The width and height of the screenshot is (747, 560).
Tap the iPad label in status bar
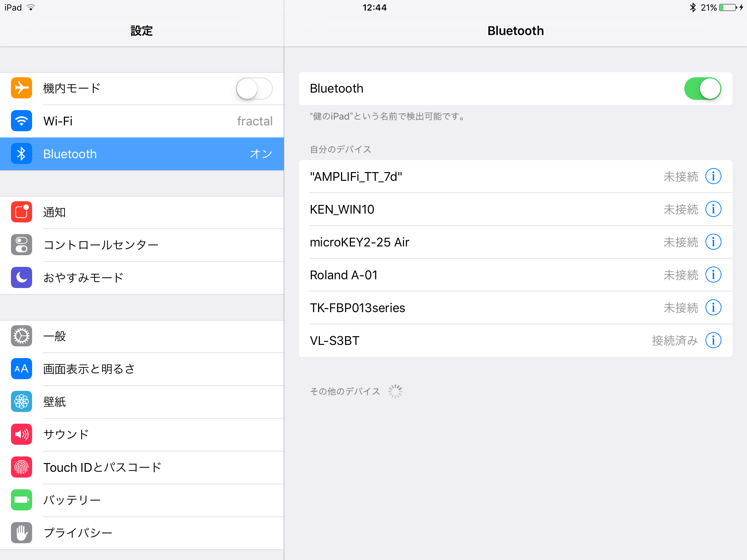(13, 8)
